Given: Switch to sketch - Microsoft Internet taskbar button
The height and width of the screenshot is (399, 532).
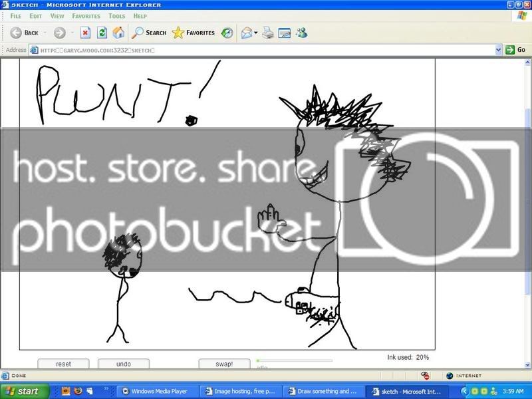Looking at the screenshot, I should point(408,391).
